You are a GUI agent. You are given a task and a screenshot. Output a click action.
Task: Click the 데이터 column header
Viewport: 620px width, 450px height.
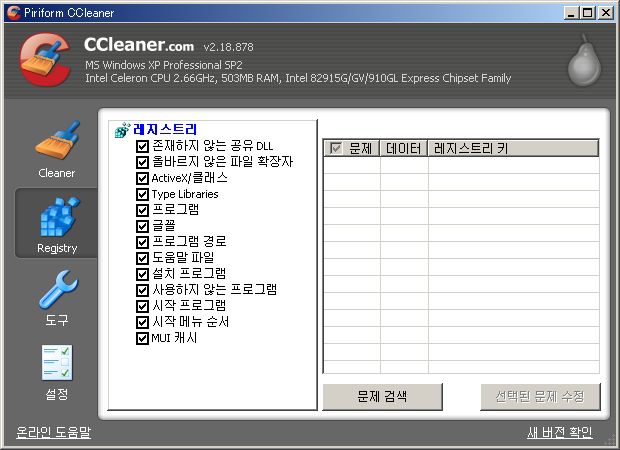404,148
